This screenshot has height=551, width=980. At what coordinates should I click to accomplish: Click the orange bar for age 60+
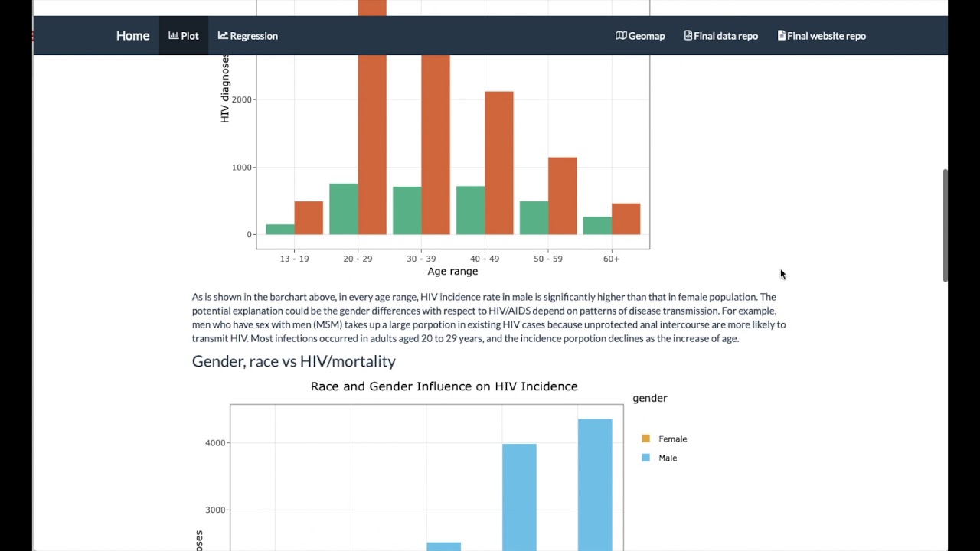coord(626,219)
